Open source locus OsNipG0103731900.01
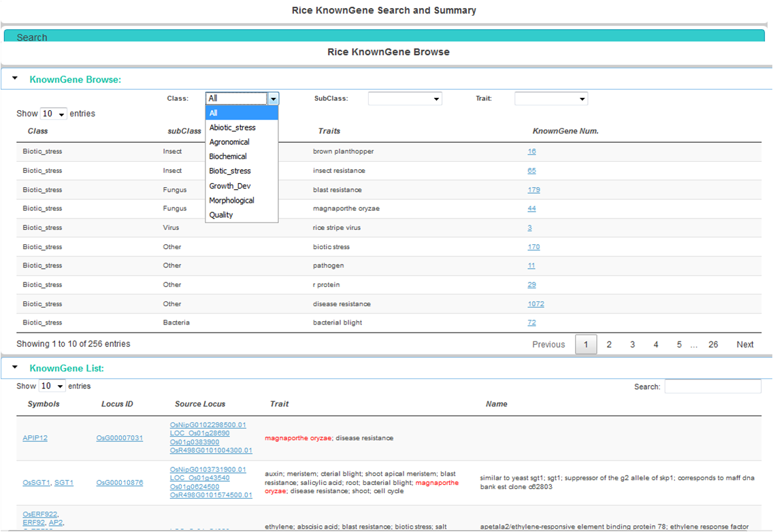The image size is (773, 532). point(208,470)
